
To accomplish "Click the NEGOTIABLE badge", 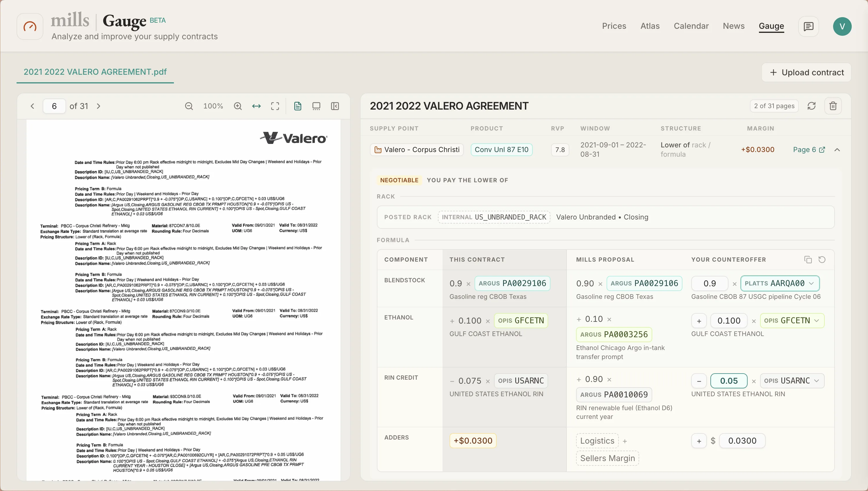I will coord(399,181).
